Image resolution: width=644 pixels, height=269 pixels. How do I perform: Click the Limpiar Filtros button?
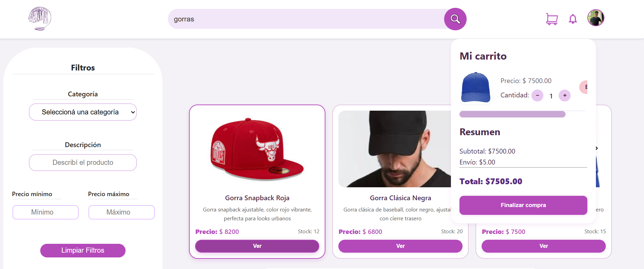(83, 251)
